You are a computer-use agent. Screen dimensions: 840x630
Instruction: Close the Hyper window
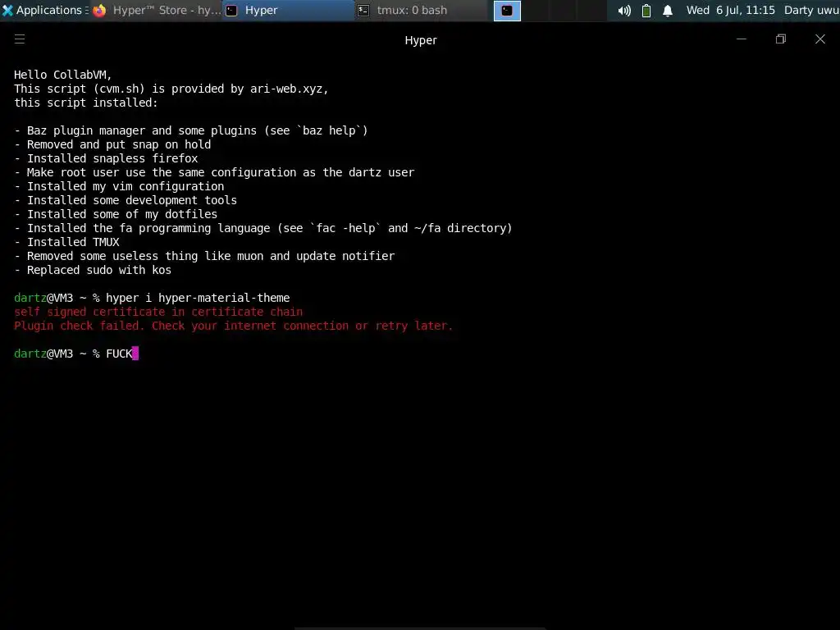coord(820,39)
